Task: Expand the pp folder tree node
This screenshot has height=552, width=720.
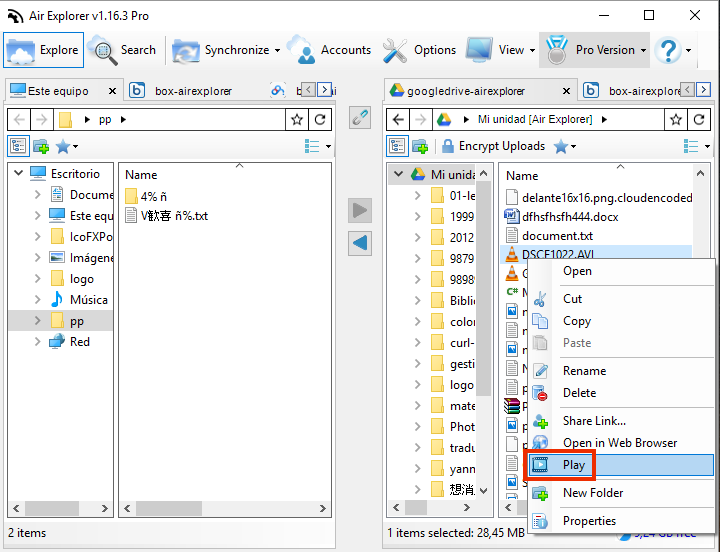Action: coord(38,321)
